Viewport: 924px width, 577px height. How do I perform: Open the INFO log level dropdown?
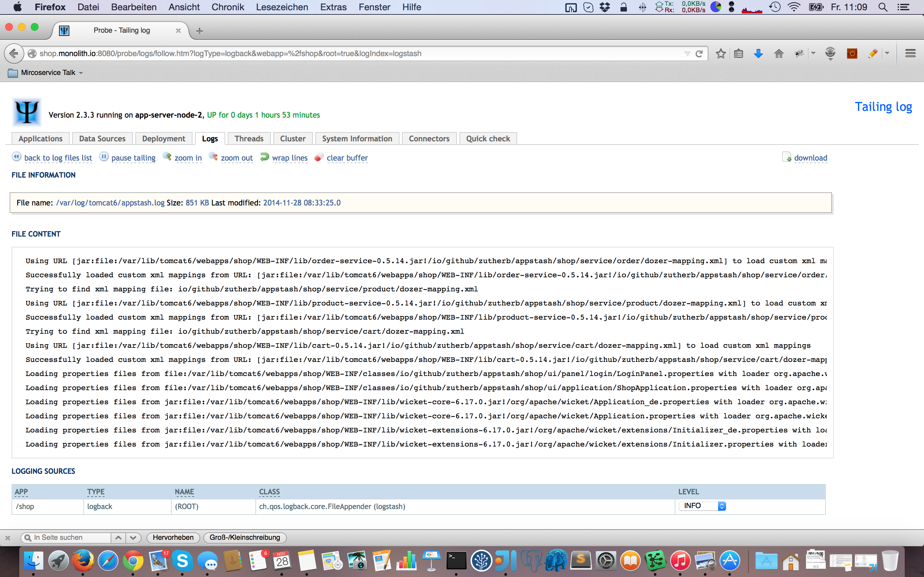point(702,506)
